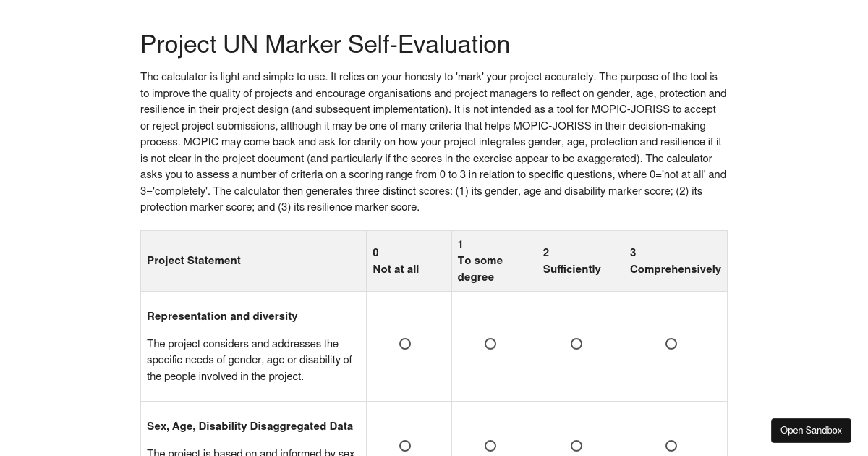Viewport: 868px width, 456px height.
Task: Click 'Sex, Age, Disability Disaggregated Data' row title
Action: tap(250, 426)
